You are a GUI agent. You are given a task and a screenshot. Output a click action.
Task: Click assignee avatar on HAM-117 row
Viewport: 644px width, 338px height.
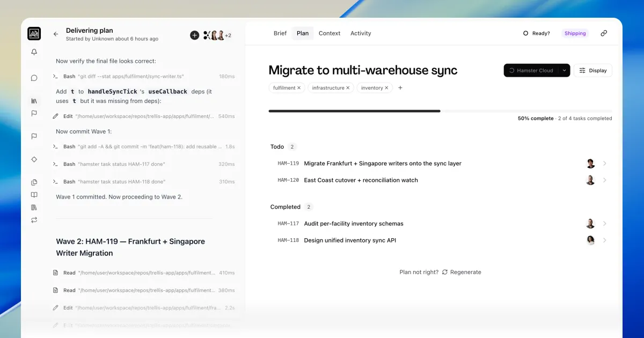(x=590, y=224)
